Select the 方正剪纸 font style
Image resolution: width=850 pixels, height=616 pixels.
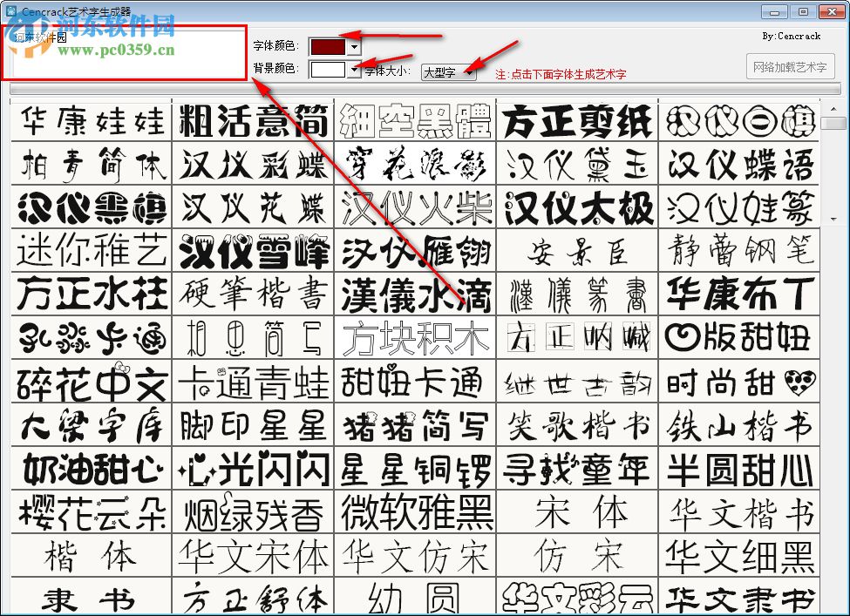coord(577,121)
